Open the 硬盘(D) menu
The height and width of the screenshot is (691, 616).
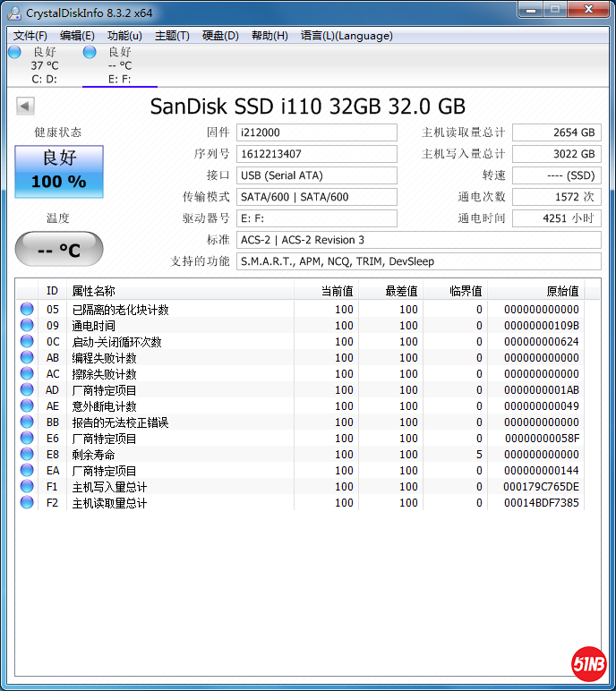coord(220,36)
